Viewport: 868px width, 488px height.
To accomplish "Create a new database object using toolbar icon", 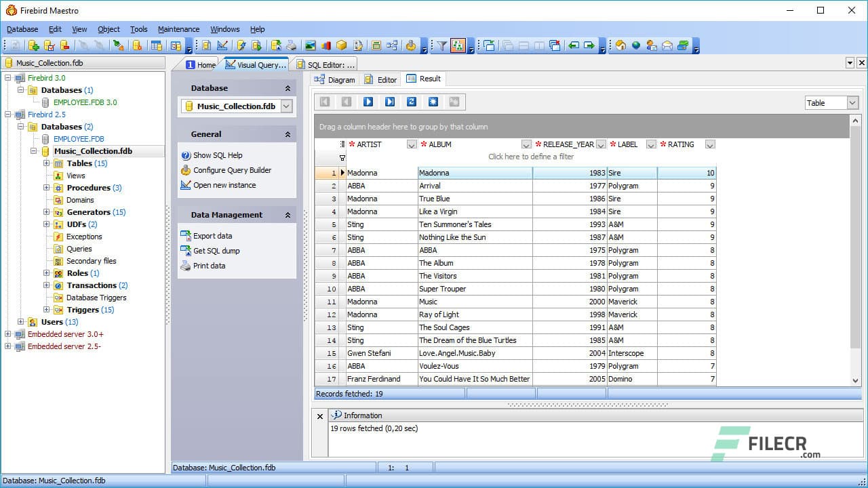I will click(34, 45).
